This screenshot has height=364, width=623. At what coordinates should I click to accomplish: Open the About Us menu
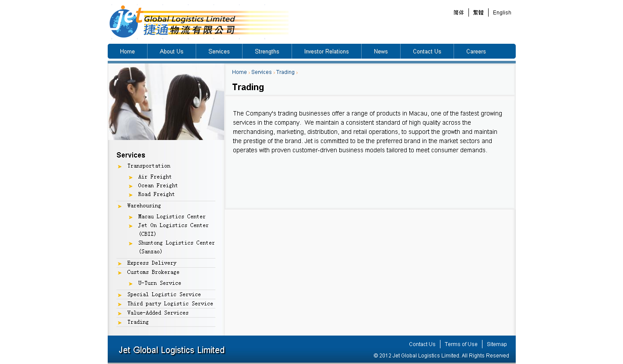point(171,51)
